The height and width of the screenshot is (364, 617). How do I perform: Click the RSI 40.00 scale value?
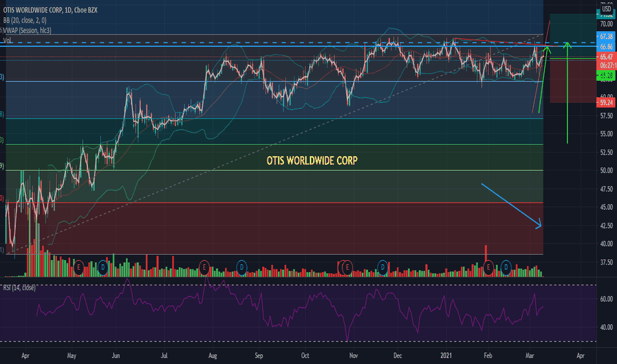point(606,328)
